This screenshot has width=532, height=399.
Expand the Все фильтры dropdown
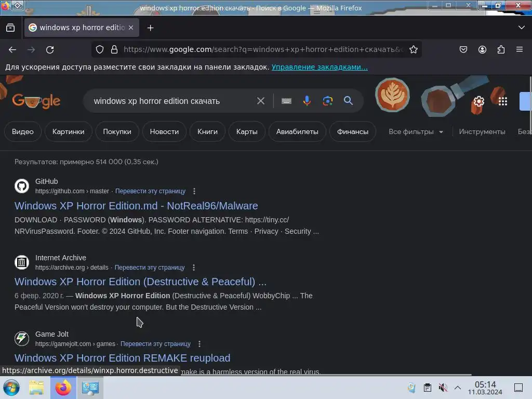click(x=416, y=131)
